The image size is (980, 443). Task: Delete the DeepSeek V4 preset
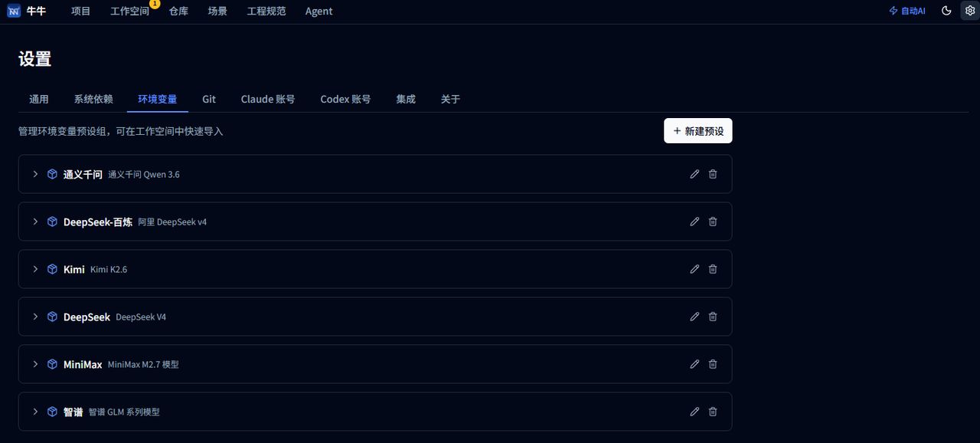click(713, 317)
